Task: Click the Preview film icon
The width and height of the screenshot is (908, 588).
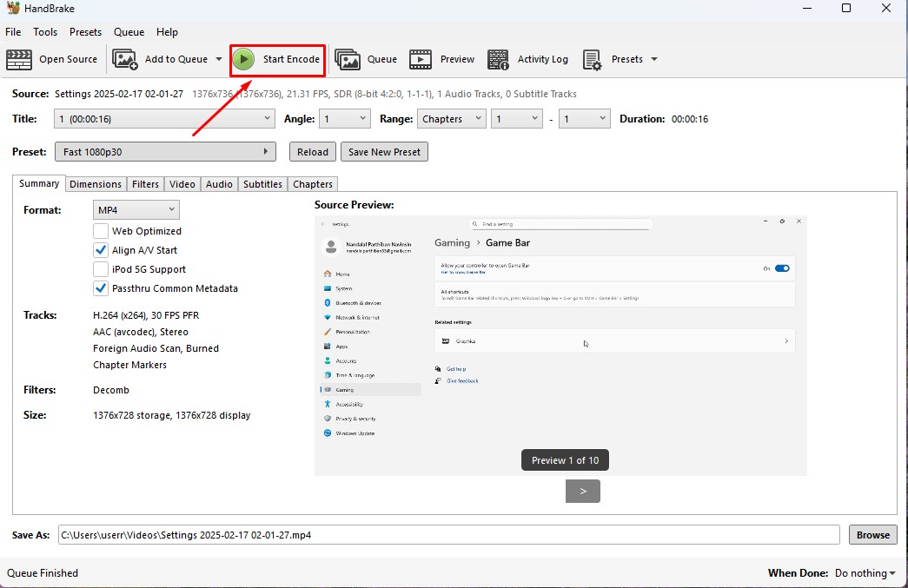Action: (421, 59)
